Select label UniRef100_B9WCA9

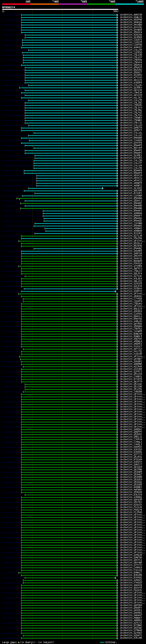[x=131, y=334]
